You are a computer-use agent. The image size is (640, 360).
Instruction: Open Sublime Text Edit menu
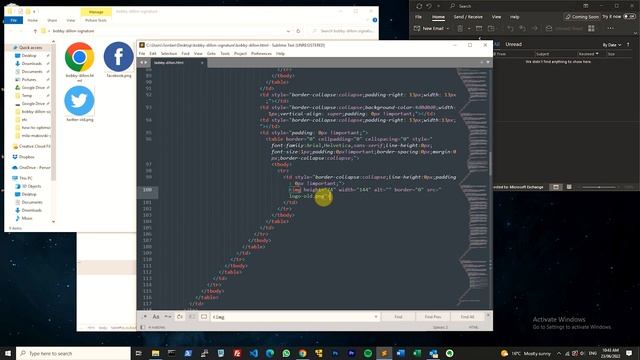tap(153, 53)
